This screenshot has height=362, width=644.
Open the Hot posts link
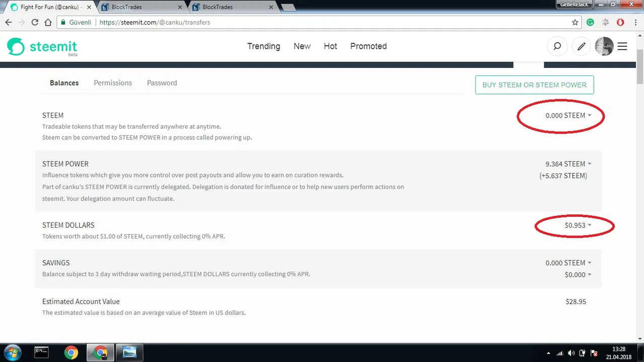coord(331,46)
